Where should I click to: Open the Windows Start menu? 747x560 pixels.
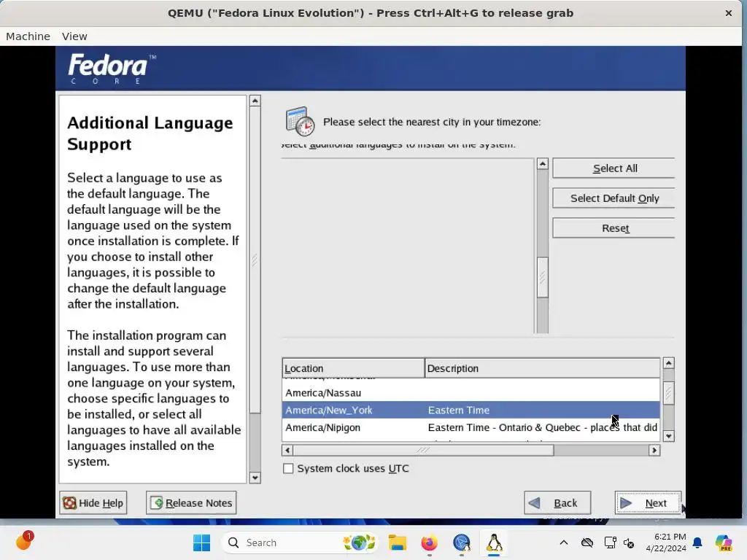pyautogui.click(x=201, y=542)
